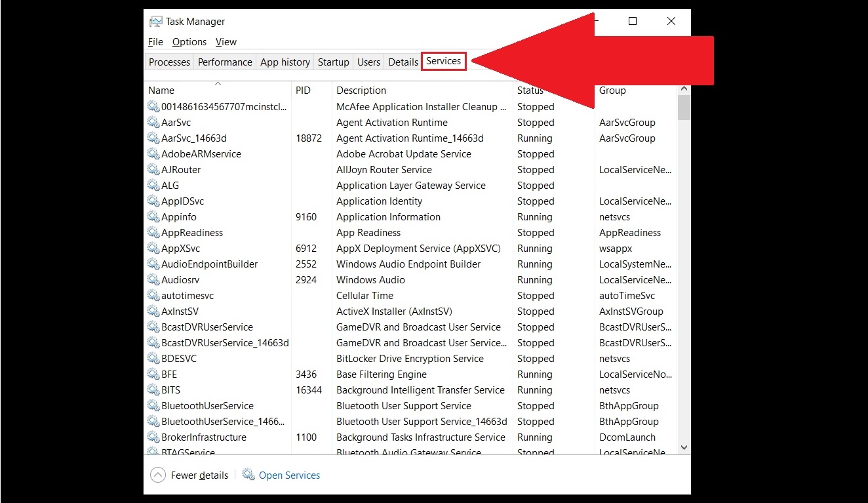Select AudioEndpointBuilder service icon
868x503 pixels.
point(153,264)
